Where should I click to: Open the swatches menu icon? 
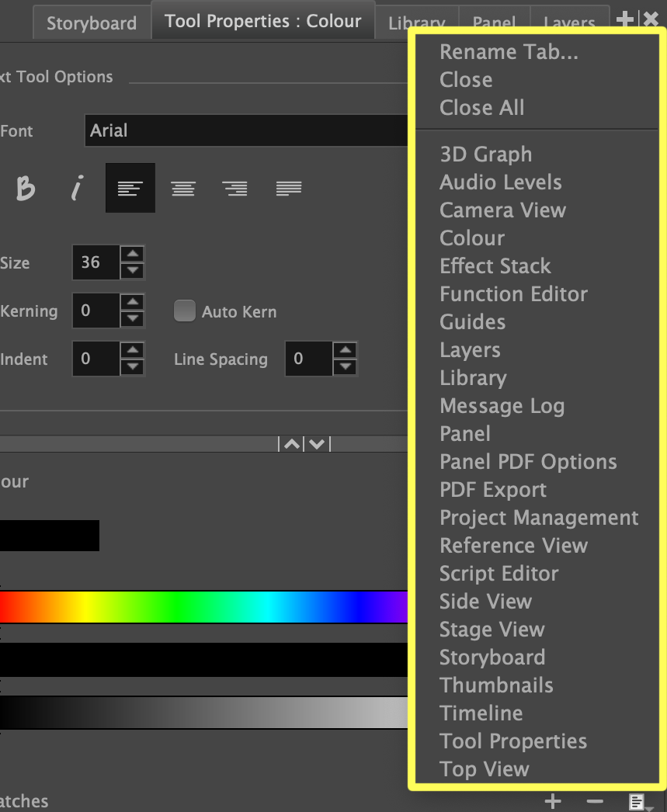click(x=637, y=802)
